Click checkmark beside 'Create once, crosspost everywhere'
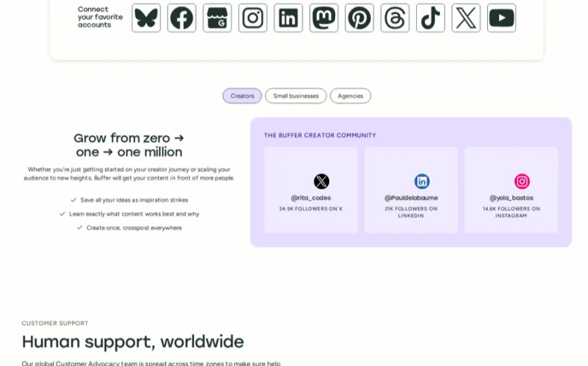 [79, 228]
